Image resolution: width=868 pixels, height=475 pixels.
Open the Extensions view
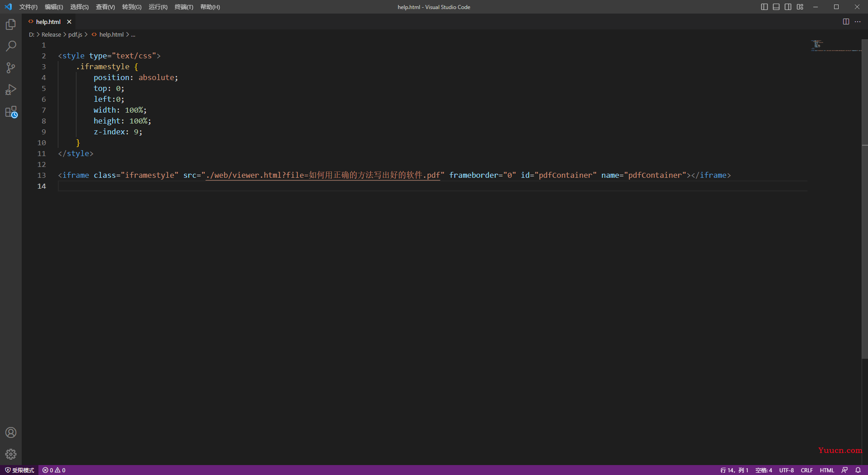click(11, 112)
